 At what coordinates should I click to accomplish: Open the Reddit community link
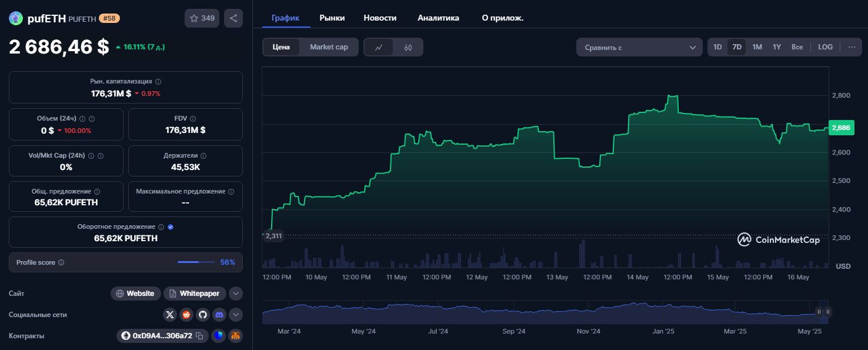pos(186,315)
